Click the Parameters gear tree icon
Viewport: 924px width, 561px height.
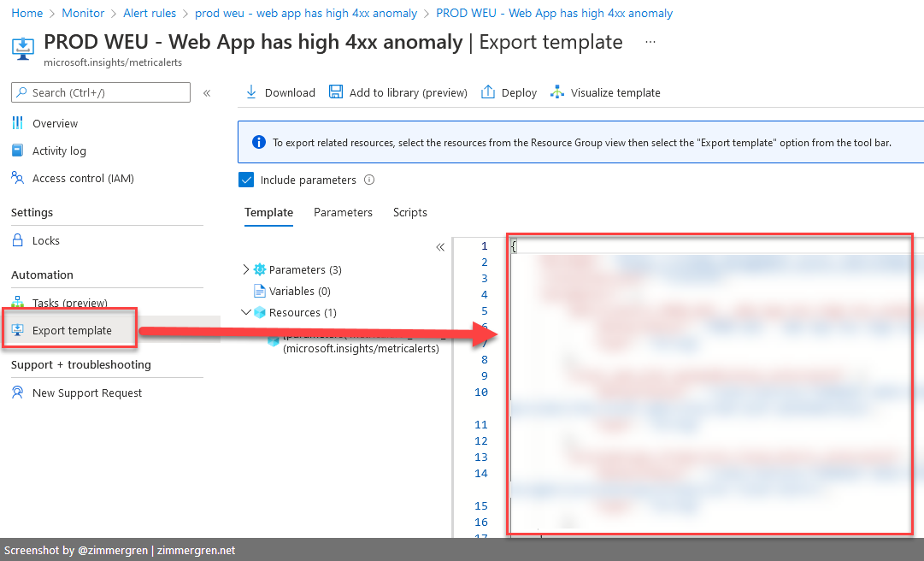pos(260,269)
